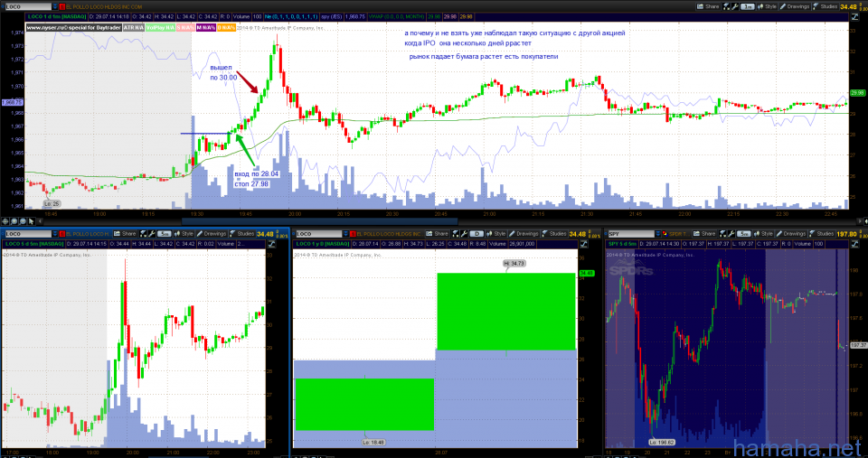
Task: Open Drawings menu in SPY chart
Action: click(790, 234)
